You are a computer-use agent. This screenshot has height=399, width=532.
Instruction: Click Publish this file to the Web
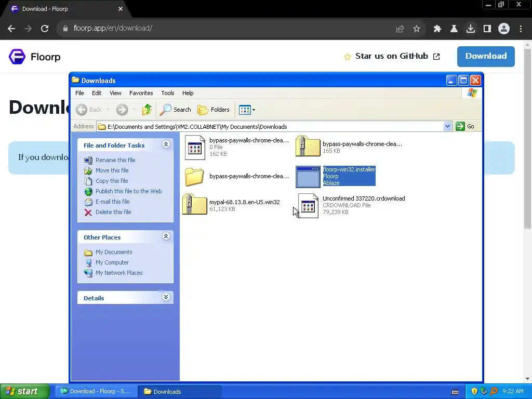pos(129,191)
